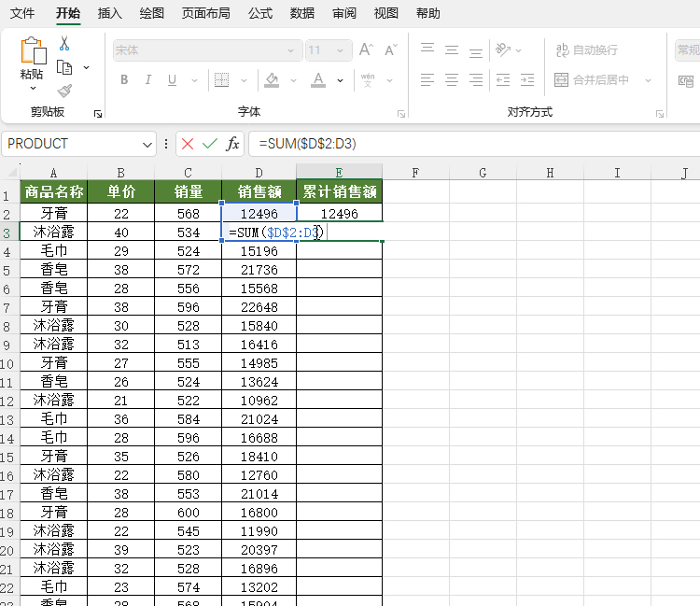The height and width of the screenshot is (606, 700).
Task: Cancel formula entry with the red X
Action: coord(188,144)
